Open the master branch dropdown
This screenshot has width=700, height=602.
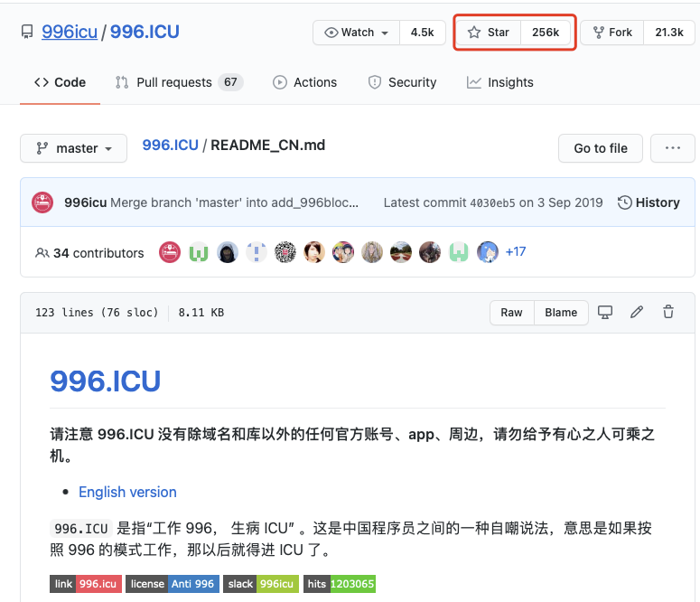click(x=74, y=148)
